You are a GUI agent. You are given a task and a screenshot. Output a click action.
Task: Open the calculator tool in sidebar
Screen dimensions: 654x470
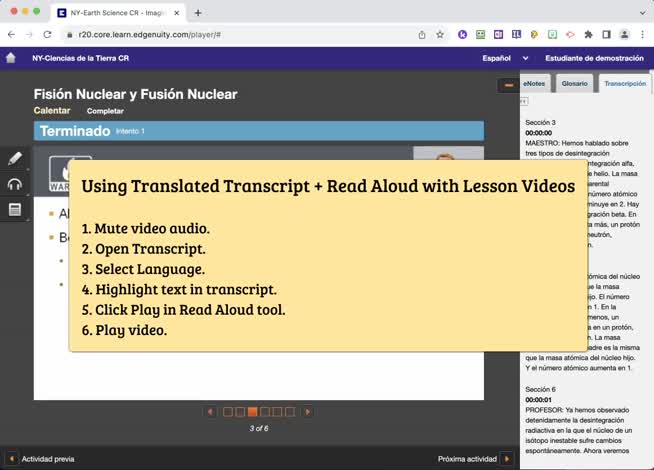click(x=14, y=210)
